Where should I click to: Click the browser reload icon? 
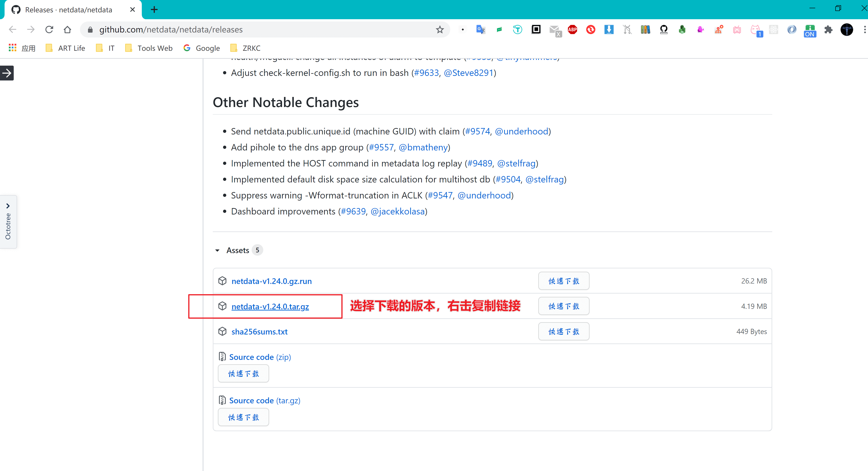[x=49, y=30]
